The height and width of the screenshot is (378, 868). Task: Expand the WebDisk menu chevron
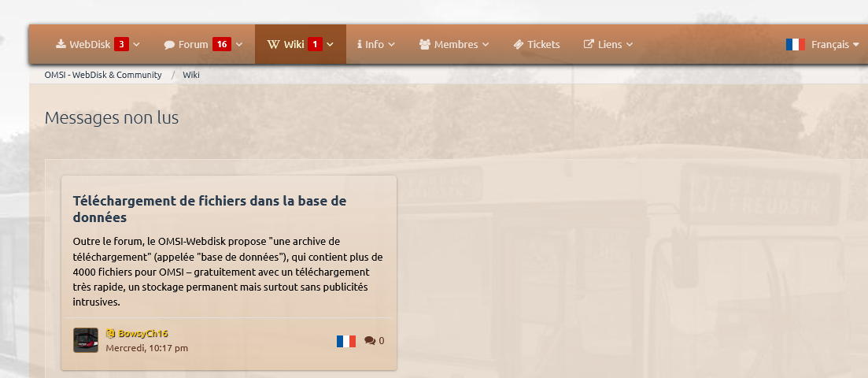pyautogui.click(x=137, y=45)
